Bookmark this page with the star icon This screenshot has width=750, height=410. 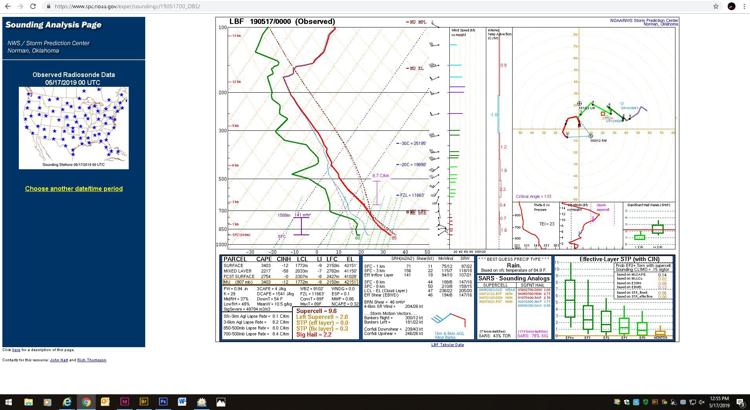pyautogui.click(x=716, y=7)
